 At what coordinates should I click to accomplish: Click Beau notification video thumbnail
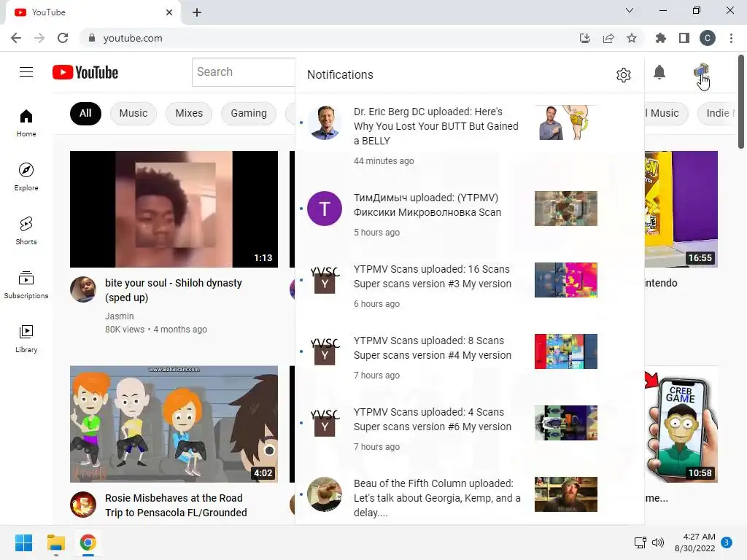pyautogui.click(x=565, y=494)
